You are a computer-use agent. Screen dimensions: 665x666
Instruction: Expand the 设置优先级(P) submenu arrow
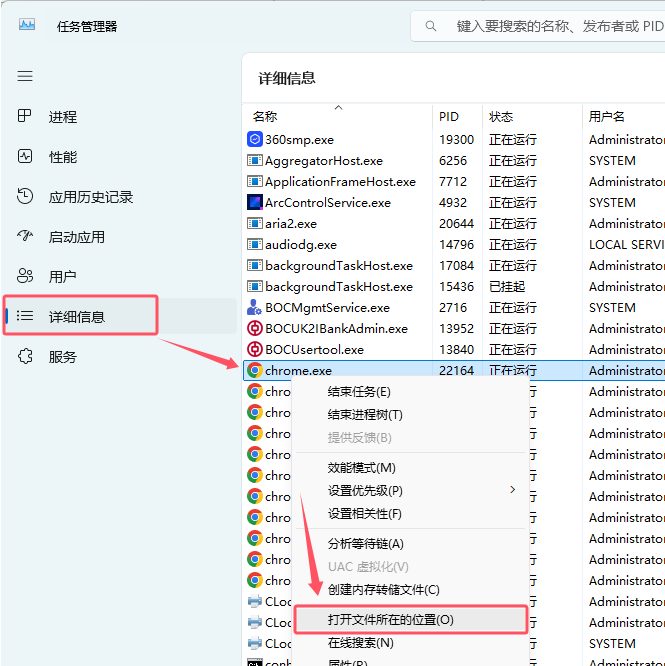coord(513,490)
